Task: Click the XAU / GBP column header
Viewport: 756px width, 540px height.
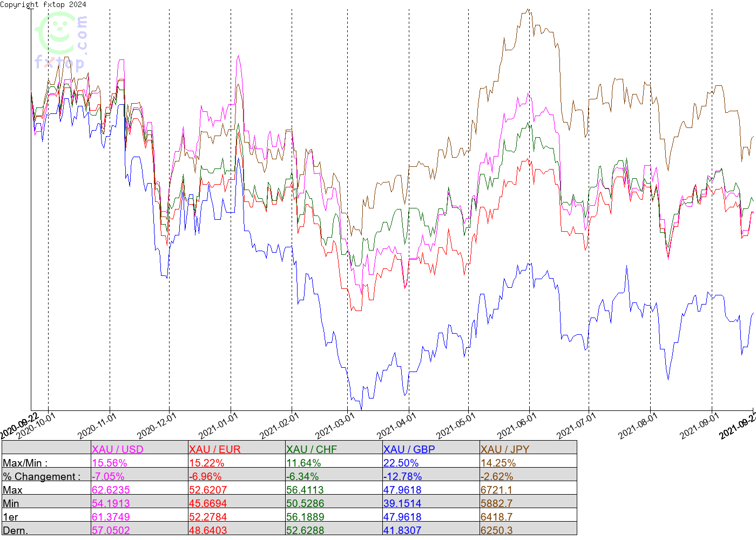Action: (x=409, y=449)
